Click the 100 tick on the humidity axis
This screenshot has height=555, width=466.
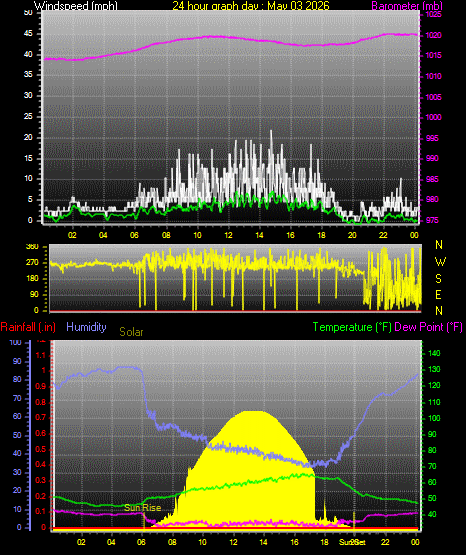click(x=15, y=343)
